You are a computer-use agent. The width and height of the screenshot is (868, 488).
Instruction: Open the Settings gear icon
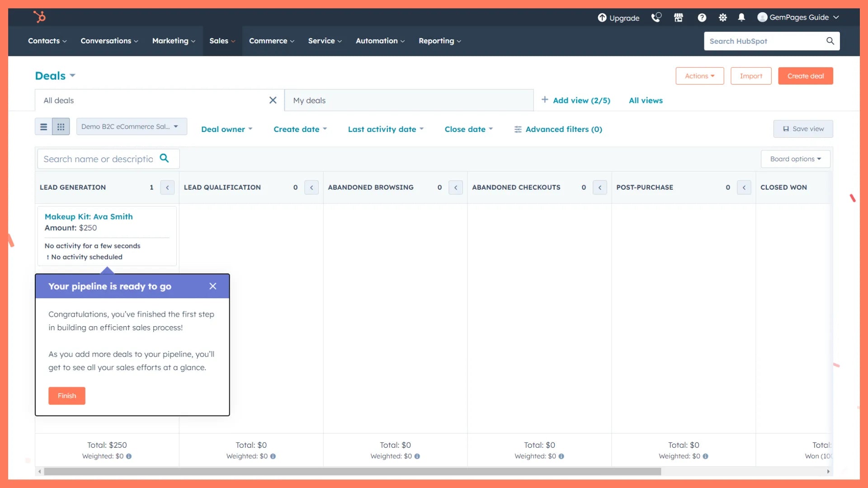722,17
